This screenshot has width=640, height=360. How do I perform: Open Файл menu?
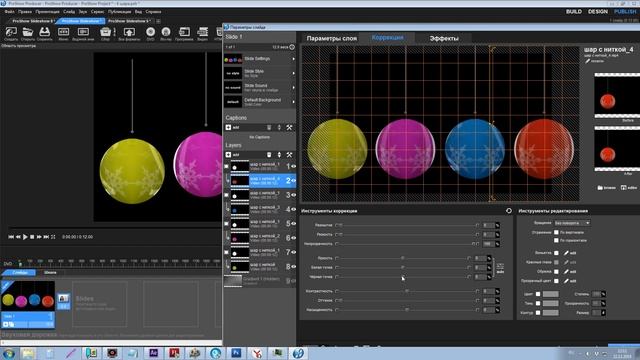pos(9,12)
